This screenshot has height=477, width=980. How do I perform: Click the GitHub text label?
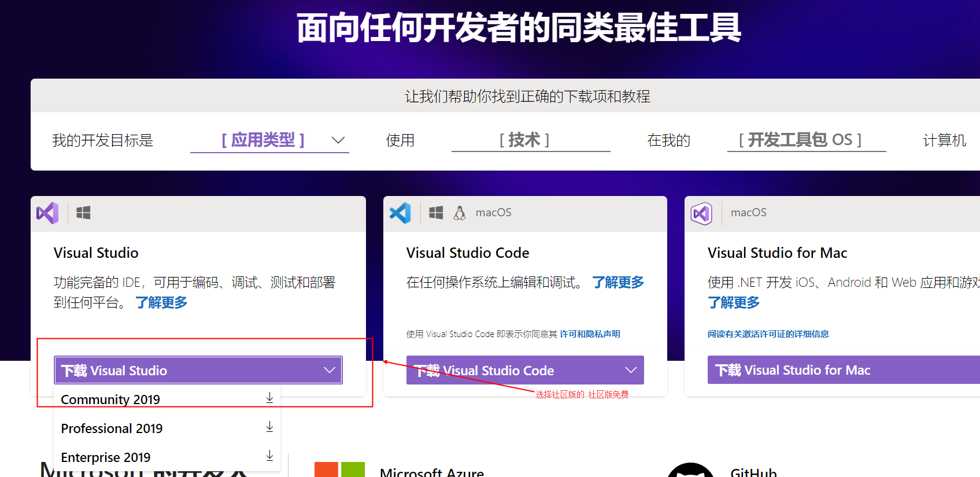(753, 472)
